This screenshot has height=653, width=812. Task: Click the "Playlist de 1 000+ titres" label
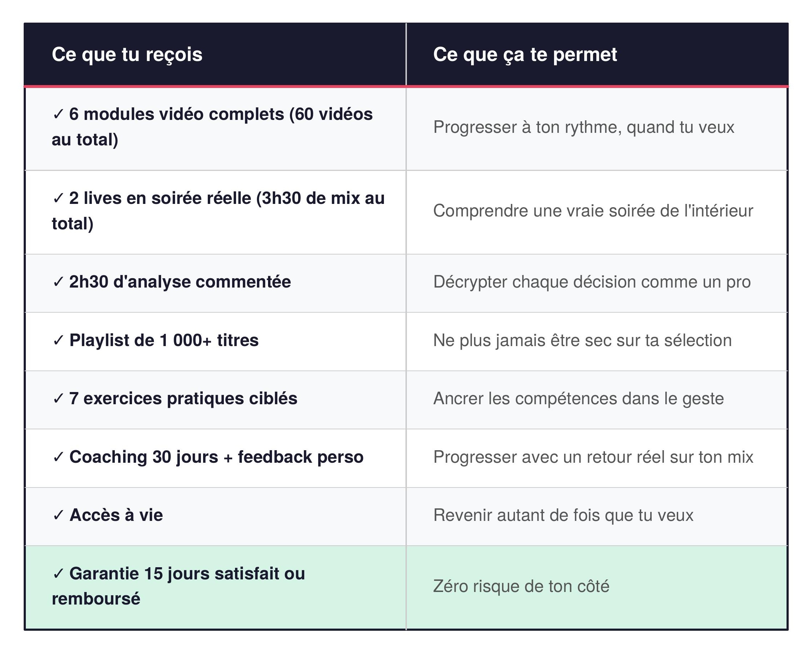click(x=164, y=341)
